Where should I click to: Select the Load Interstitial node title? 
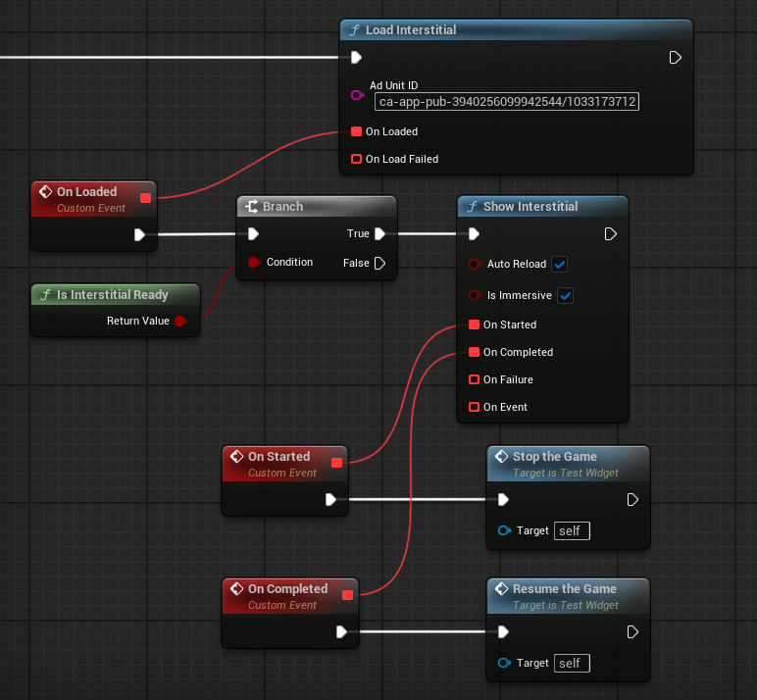pyautogui.click(x=410, y=30)
